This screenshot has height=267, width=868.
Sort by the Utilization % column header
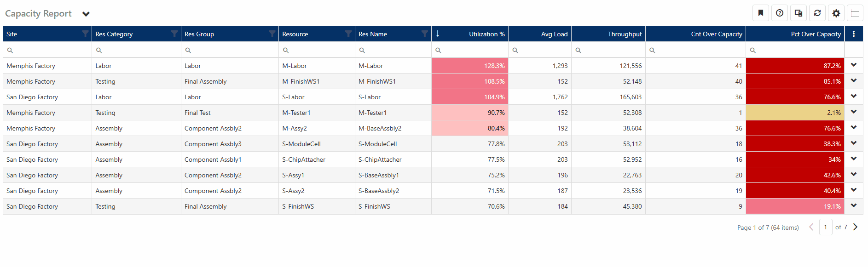click(x=486, y=34)
